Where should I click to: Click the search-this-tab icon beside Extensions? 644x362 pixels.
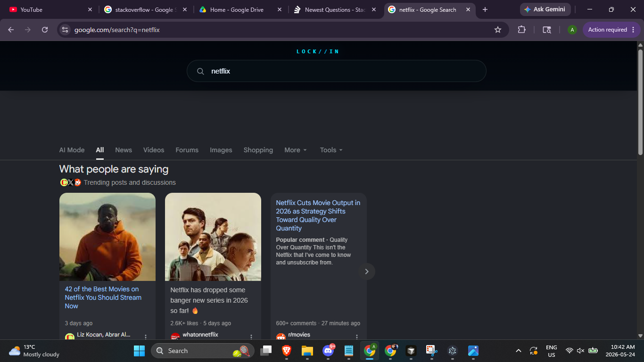point(547,30)
